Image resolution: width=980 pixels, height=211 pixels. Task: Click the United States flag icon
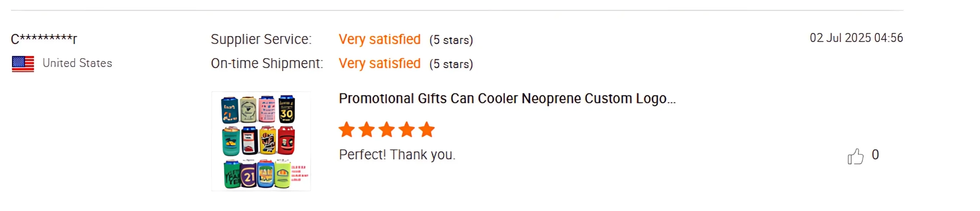click(23, 64)
